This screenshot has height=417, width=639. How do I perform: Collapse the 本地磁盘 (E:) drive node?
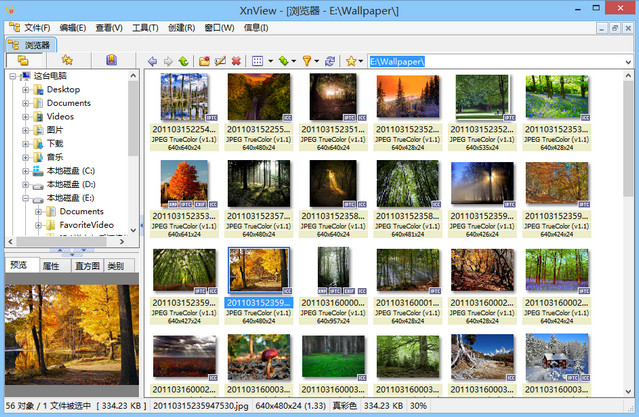[x=26, y=198]
